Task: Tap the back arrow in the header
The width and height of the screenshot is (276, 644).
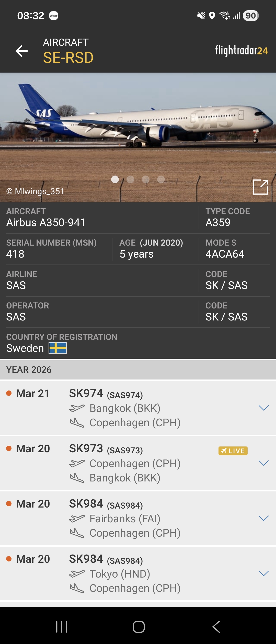Action: [21, 51]
